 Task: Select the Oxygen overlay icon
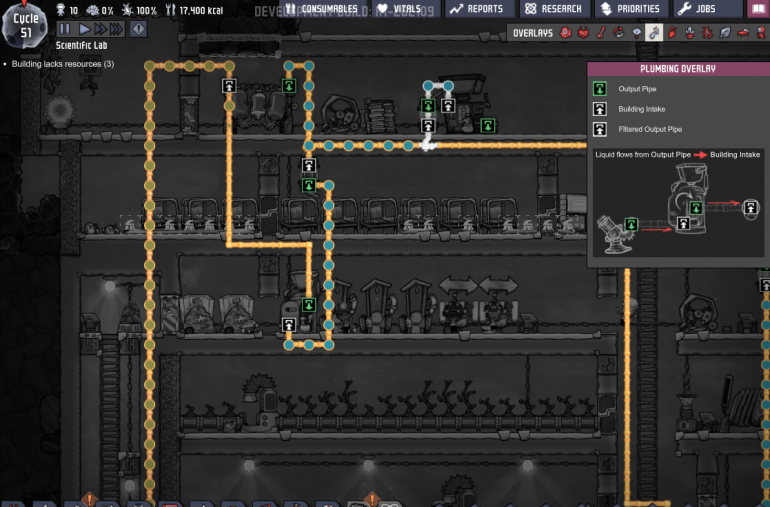coord(565,33)
